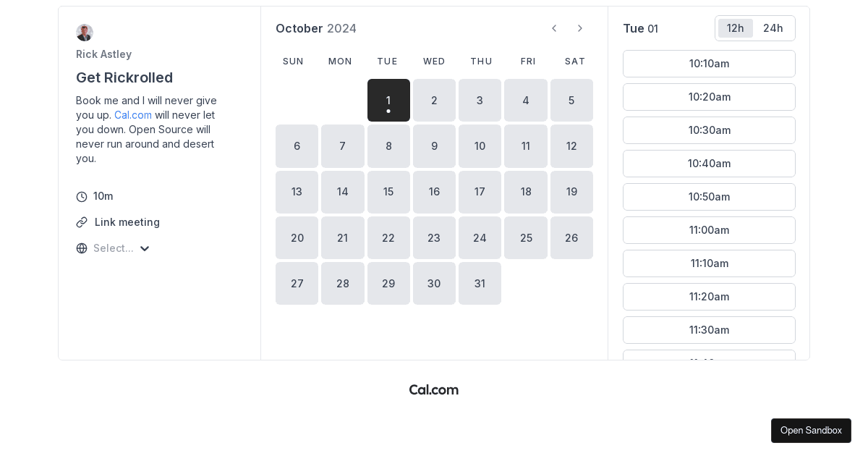The image size is (868, 456).
Task: Click the globe icon for timezone selection
Action: coord(81,248)
